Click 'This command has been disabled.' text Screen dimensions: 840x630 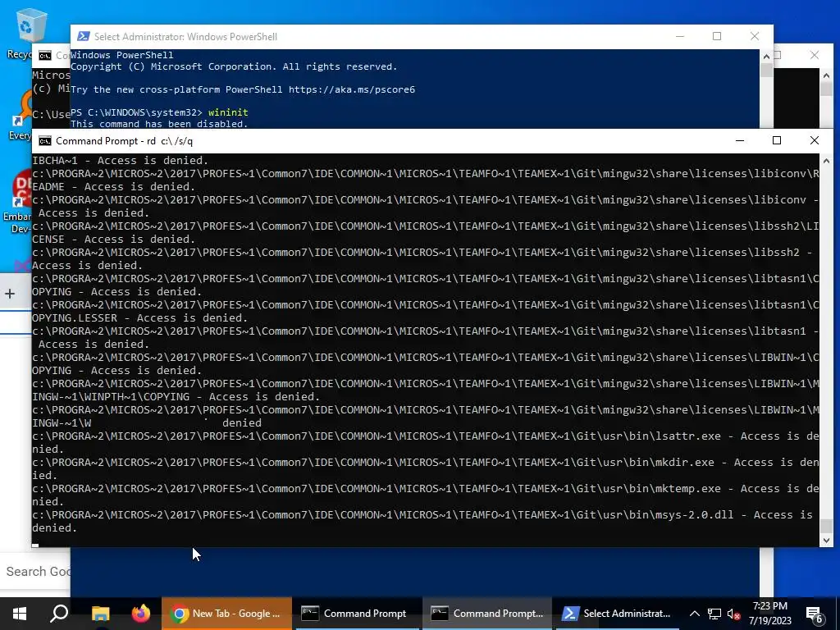tap(159, 124)
